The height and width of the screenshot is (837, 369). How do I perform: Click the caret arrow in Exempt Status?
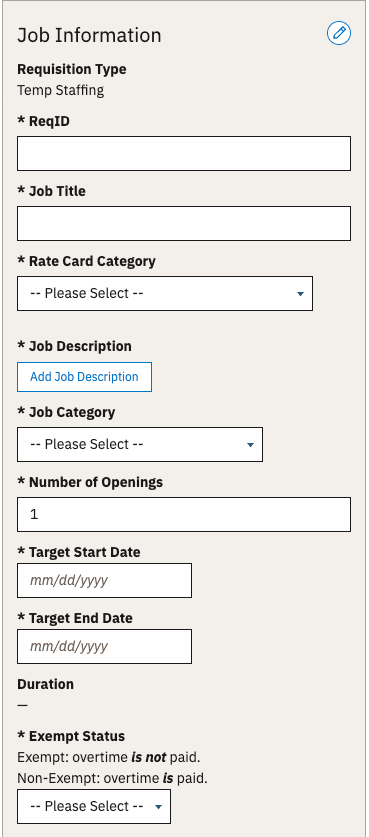tap(158, 807)
